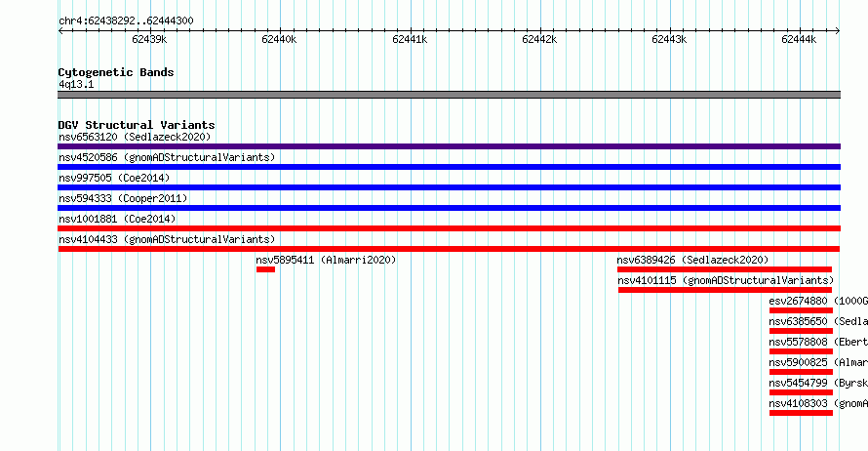Viewport: 868px width, 451px height.
Task: Click the 62443k ruler tick label
Action: click(x=669, y=39)
